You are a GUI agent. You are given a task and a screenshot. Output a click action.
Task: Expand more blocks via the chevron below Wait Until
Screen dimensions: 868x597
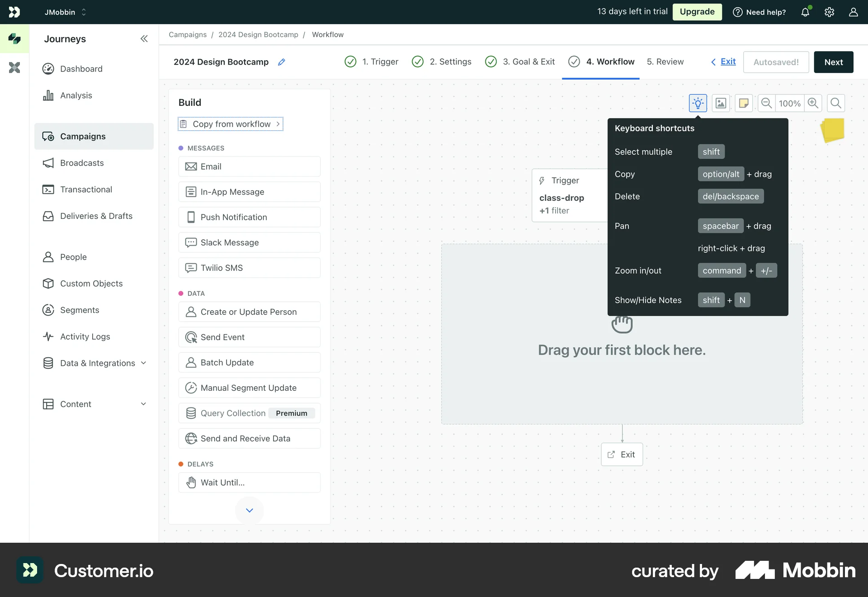pyautogui.click(x=249, y=510)
